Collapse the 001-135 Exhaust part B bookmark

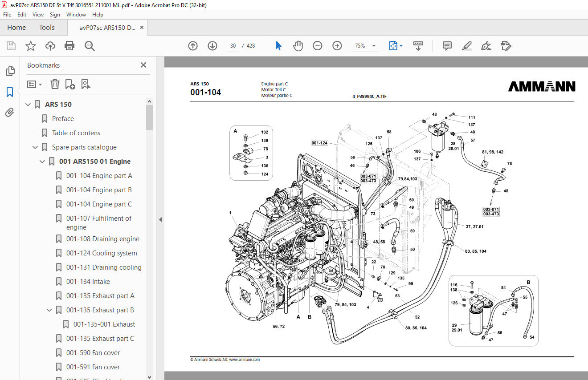coord(49,310)
